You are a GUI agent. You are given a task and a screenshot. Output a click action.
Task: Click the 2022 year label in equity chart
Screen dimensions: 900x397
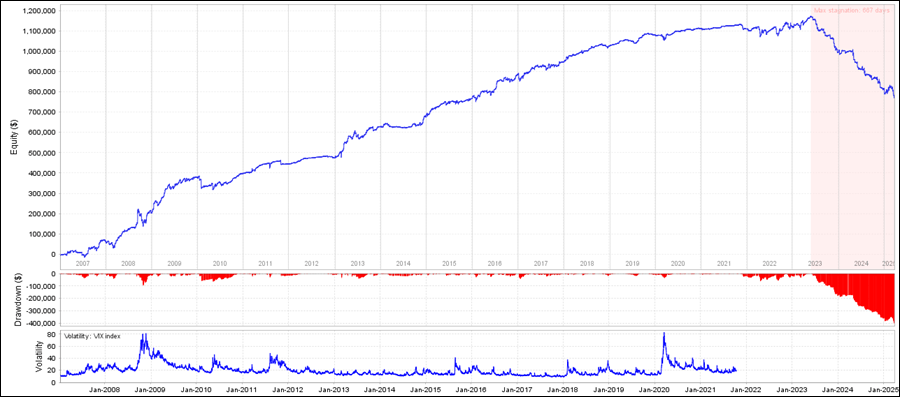[x=770, y=263]
